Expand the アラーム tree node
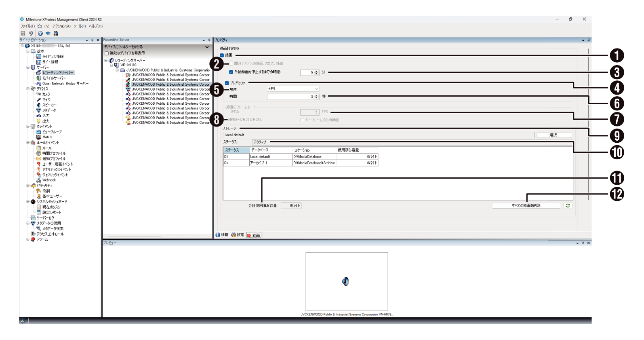This screenshot has width=644, height=340. point(28,239)
